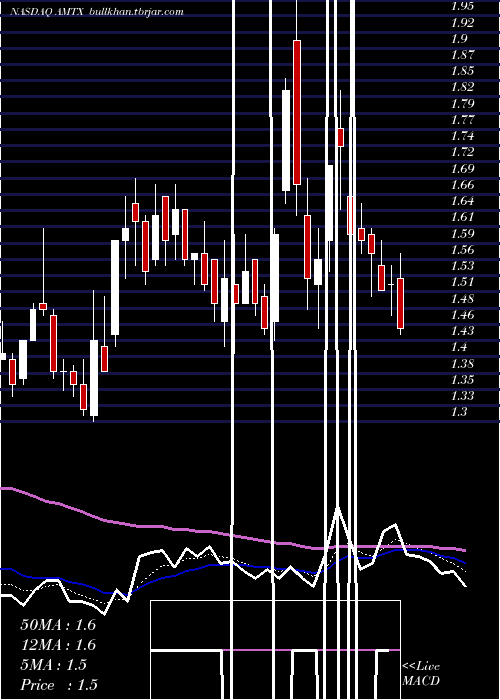The image size is (500, 700).
Task: Select the 1.4 price axis label
Action: (459, 347)
